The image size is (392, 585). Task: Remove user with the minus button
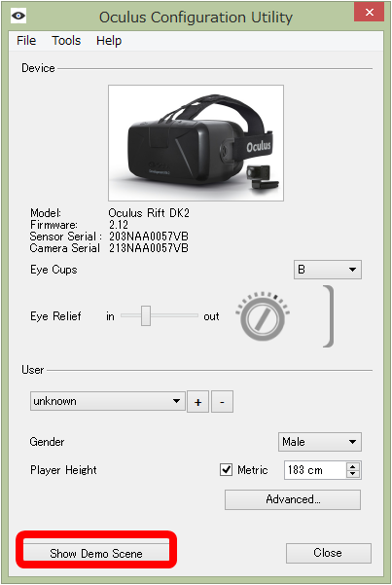[x=223, y=402]
